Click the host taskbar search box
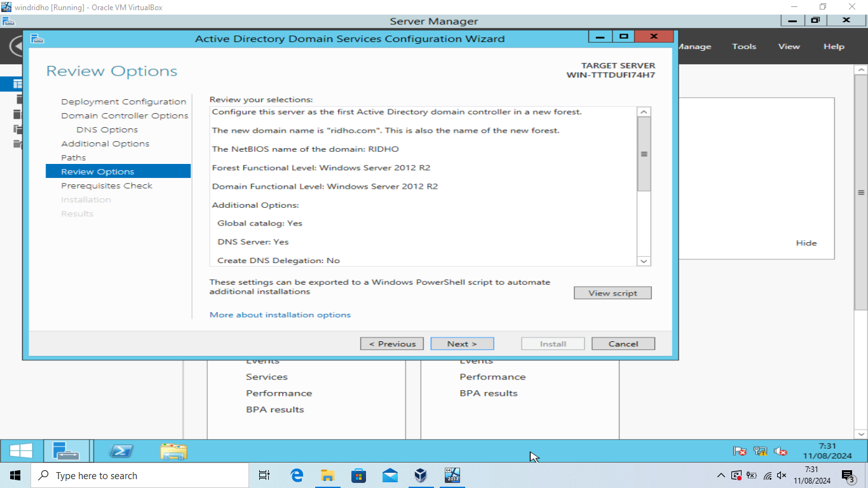Viewport: 868px width, 488px height. point(140,475)
